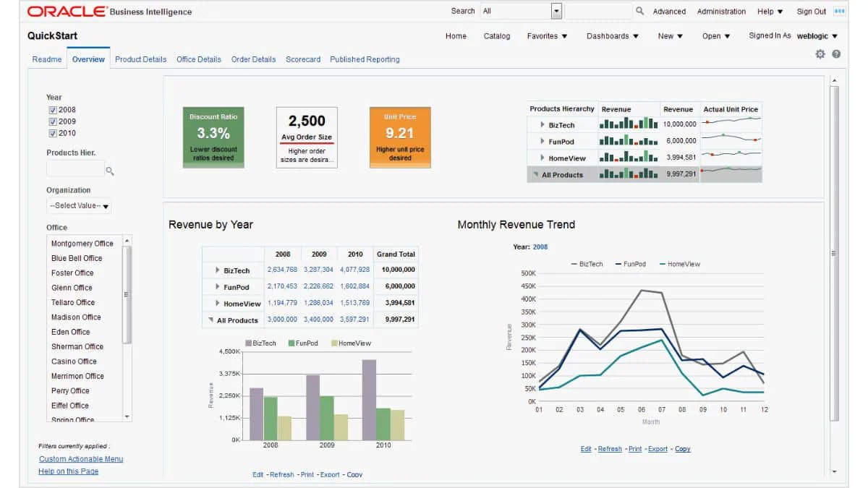Open the New menu
Image resolution: width=868 pixels, height=488 pixels.
(x=670, y=36)
